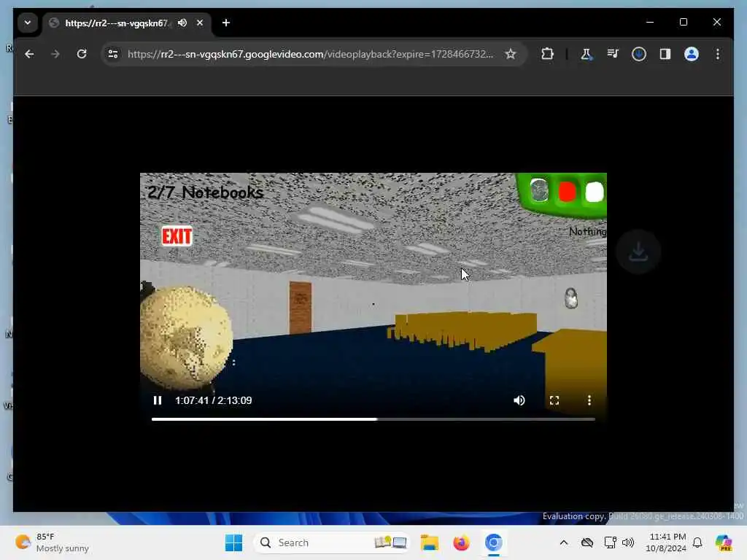This screenshot has height=560, width=747.
Task: Bookmark this page with the star icon
Action: tap(511, 54)
